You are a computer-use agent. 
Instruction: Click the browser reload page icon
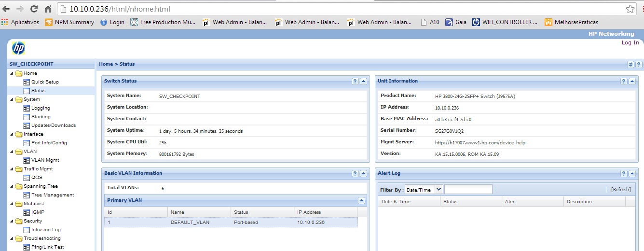34,9
